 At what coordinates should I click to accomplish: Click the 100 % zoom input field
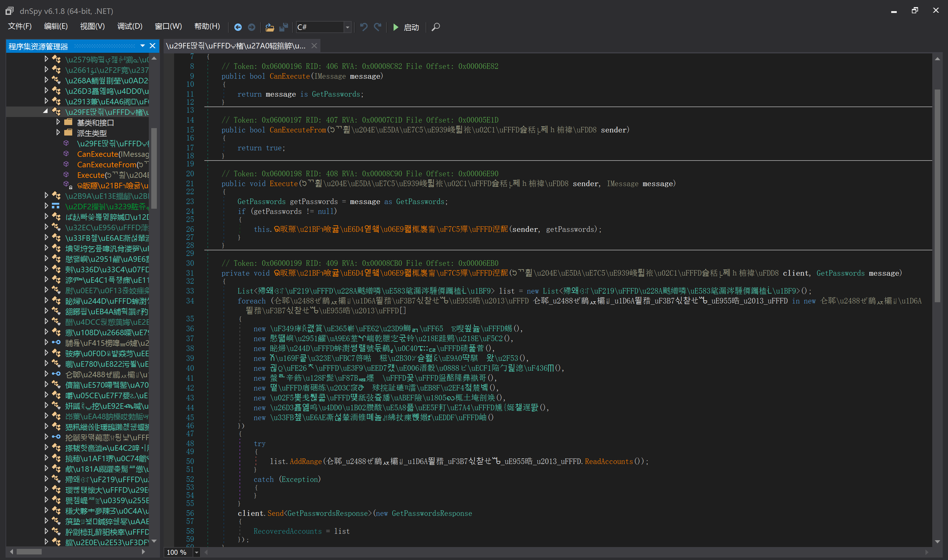(178, 553)
